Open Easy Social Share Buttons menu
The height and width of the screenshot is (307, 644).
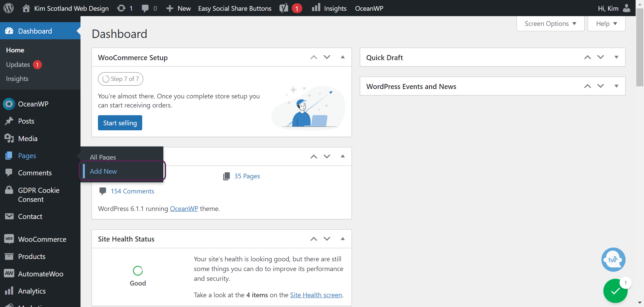pyautogui.click(x=235, y=8)
